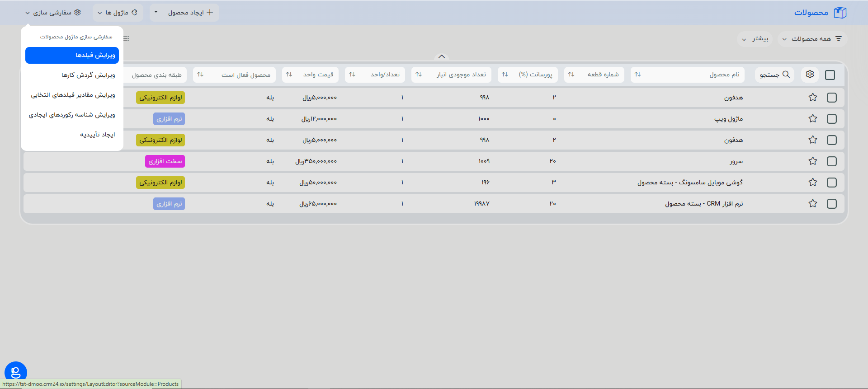Viewport: 868px width, 389px height.
Task: Click the جستجو search button
Action: point(774,75)
